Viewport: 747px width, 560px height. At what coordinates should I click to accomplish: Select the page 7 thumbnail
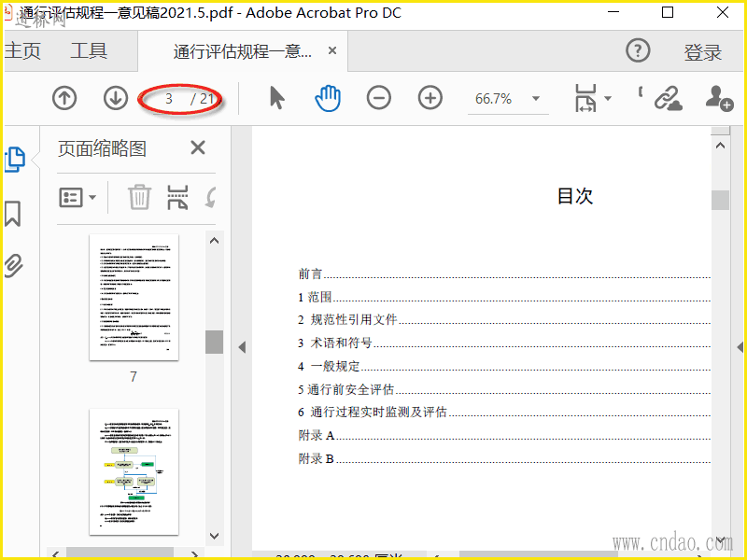tap(134, 297)
